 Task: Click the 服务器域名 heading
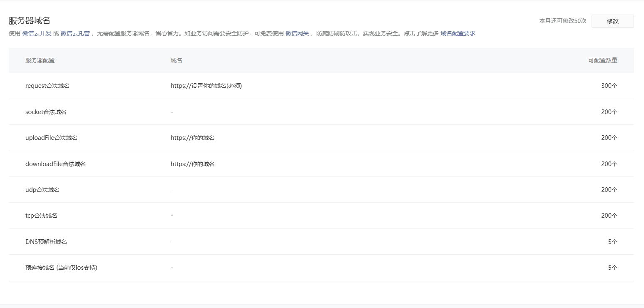(30, 21)
